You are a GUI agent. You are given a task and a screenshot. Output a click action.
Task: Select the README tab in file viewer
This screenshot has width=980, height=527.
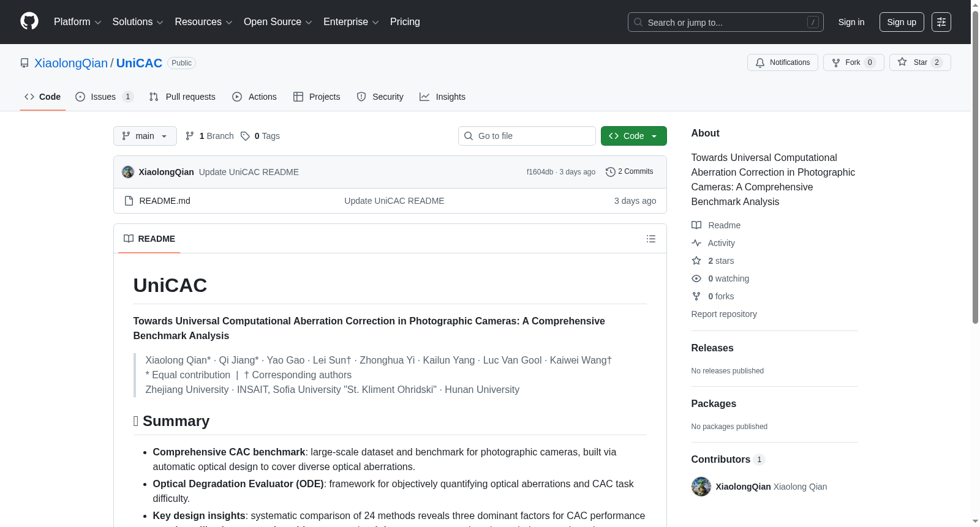[x=149, y=239]
